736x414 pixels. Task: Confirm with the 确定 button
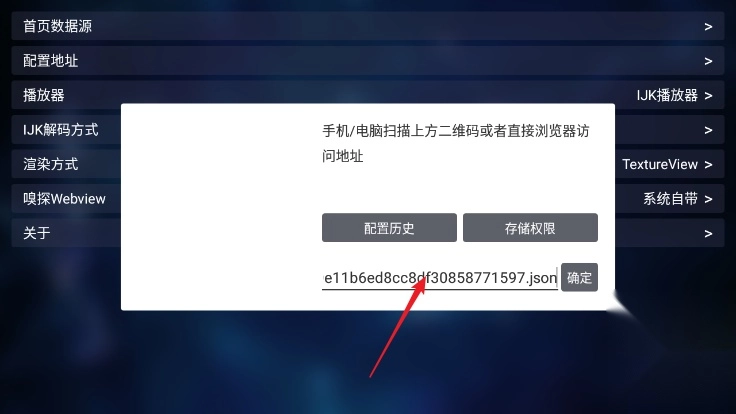click(x=579, y=277)
